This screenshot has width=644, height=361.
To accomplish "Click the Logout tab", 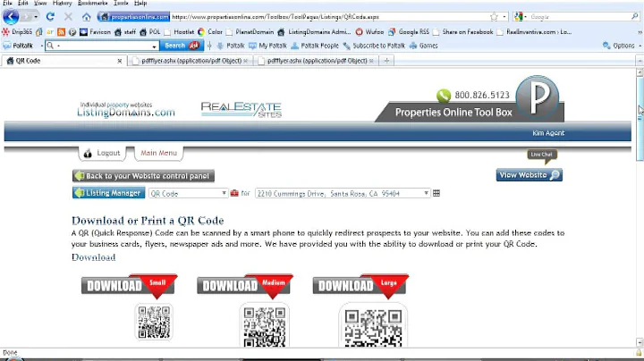I will point(103,153).
